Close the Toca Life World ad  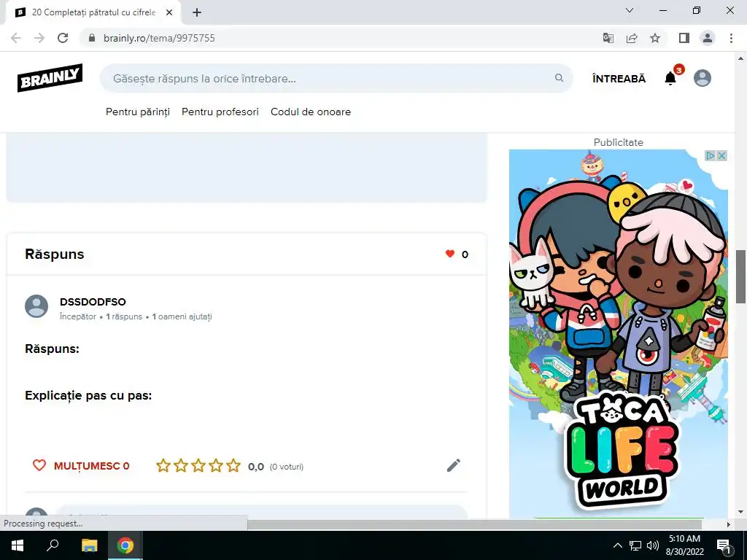tap(721, 156)
